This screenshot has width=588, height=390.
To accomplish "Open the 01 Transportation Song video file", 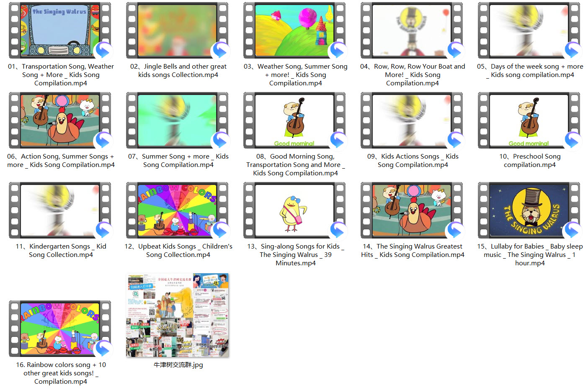I will click(60, 31).
